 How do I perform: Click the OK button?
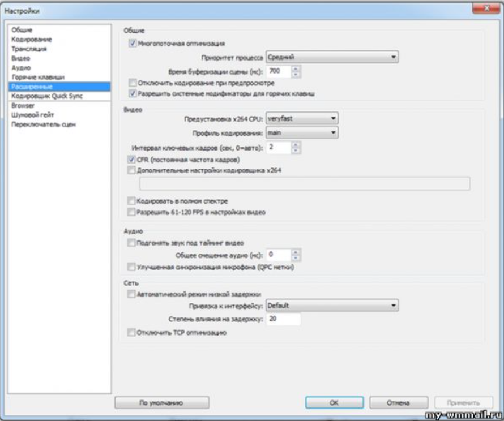(334, 403)
